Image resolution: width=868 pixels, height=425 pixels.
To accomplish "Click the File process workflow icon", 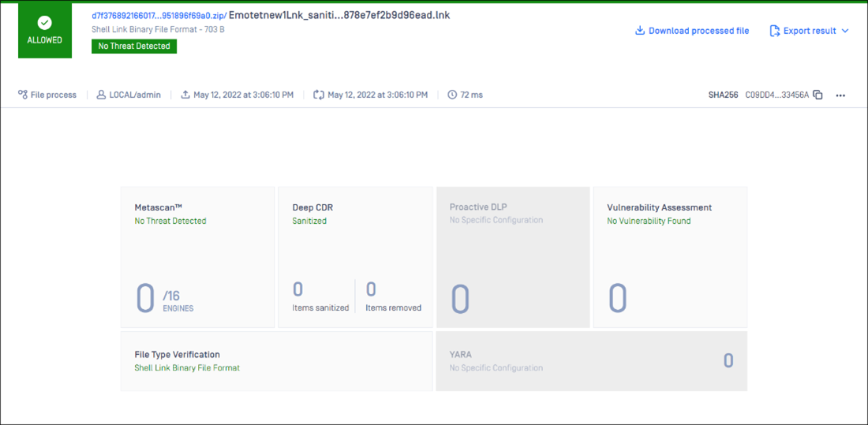I will pos(23,95).
